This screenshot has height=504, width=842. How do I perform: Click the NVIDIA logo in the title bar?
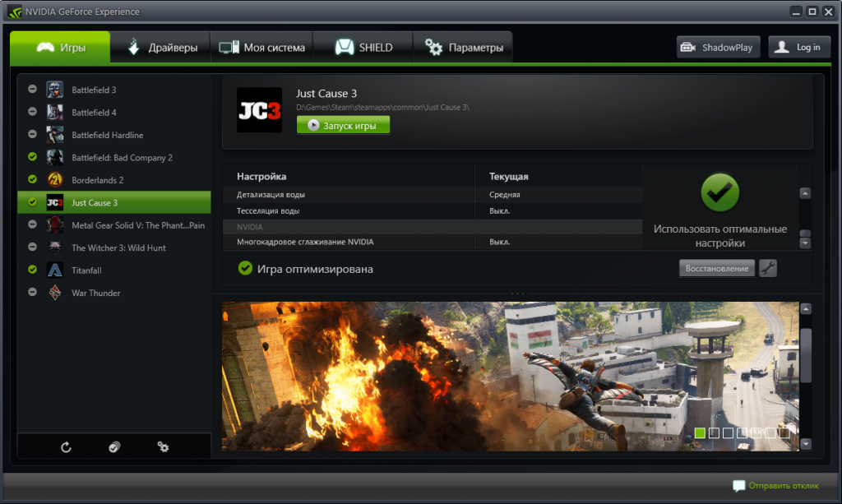coord(15,12)
